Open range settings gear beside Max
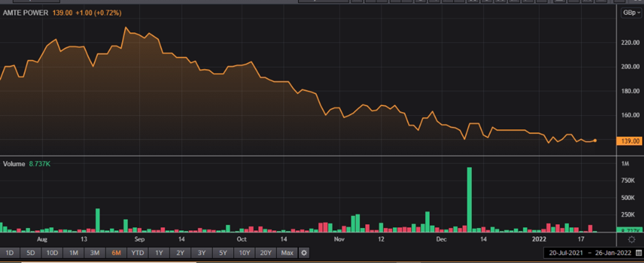Viewport: 644px width, 263px height. 304,253
